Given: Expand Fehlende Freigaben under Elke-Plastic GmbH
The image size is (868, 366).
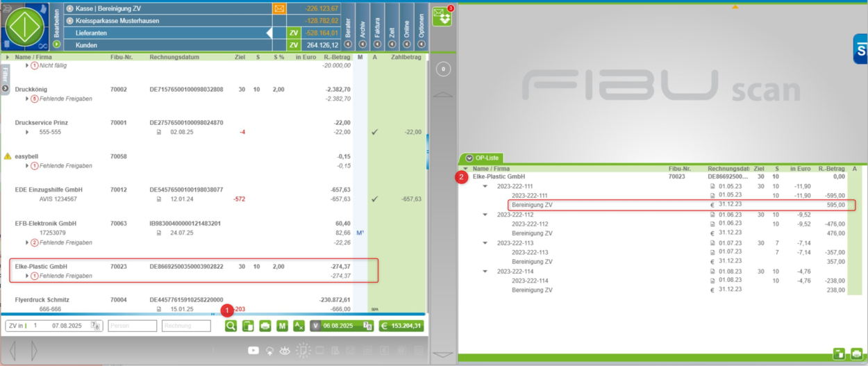Looking at the screenshot, I should 28,276.
